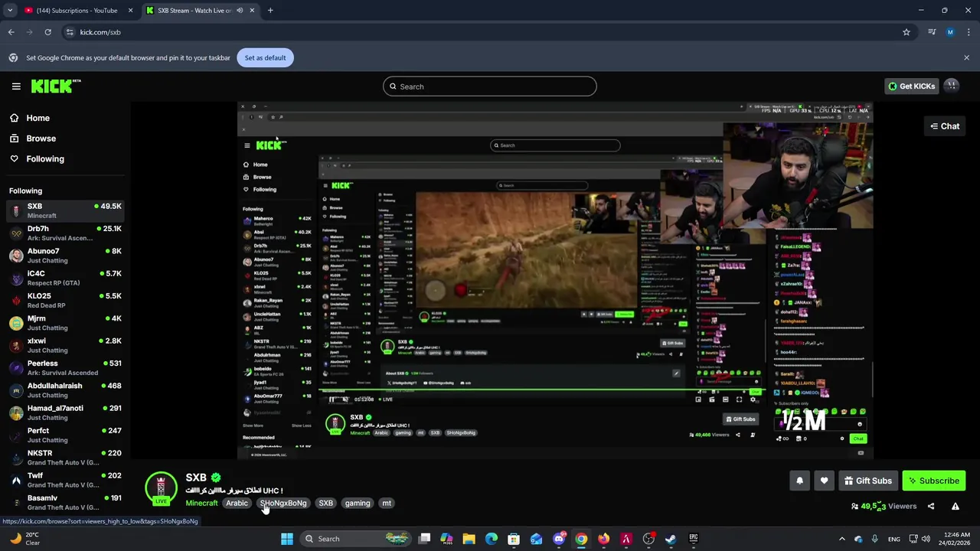Select the Arabic tag

coord(237,503)
